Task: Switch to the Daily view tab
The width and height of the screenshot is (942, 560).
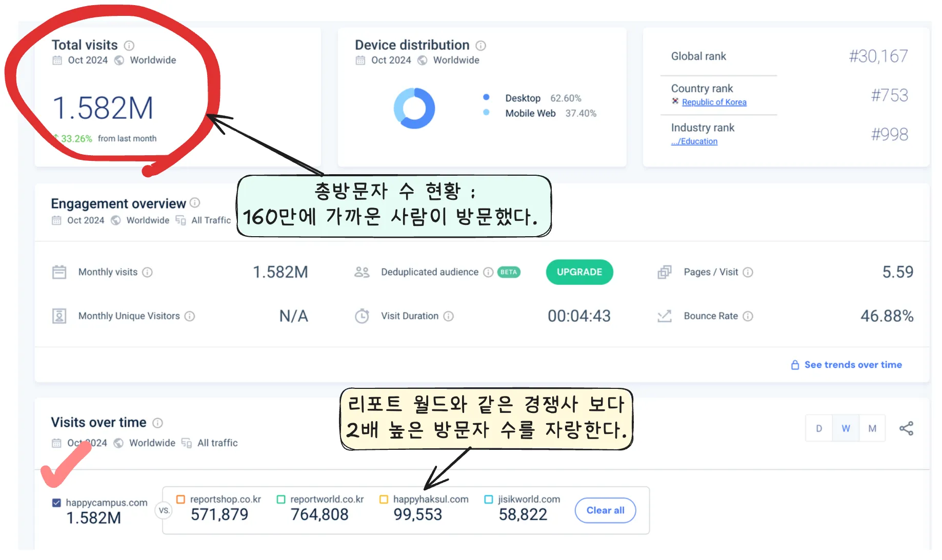Action: (818, 428)
